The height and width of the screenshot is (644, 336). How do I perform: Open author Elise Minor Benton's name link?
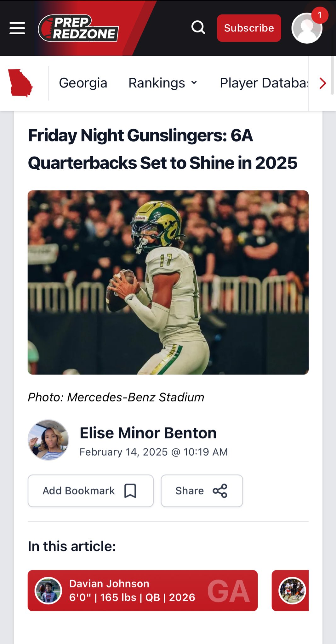tap(148, 433)
